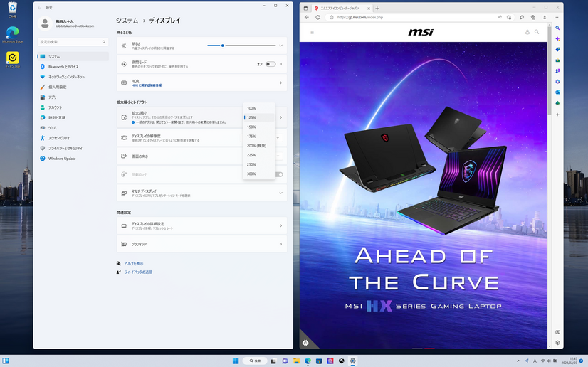This screenshot has height=367, width=588.
Task: Select Accessibility in sidebar
Action: [73, 138]
